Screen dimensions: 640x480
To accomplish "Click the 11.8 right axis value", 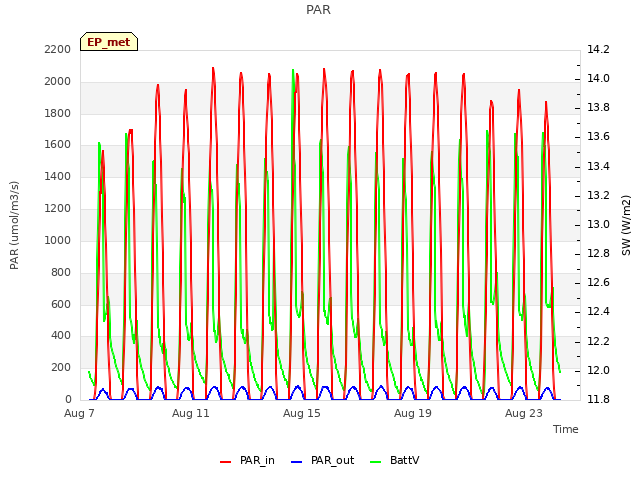I will click(x=598, y=399).
